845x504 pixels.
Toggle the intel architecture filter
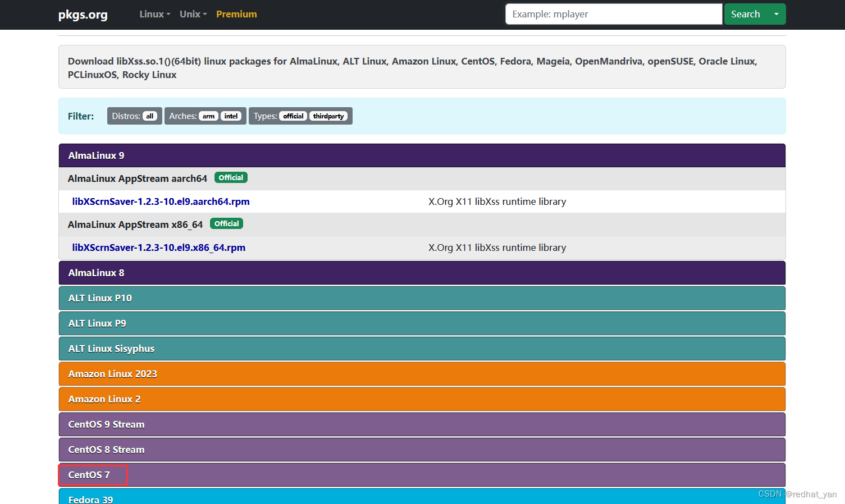pos(231,116)
